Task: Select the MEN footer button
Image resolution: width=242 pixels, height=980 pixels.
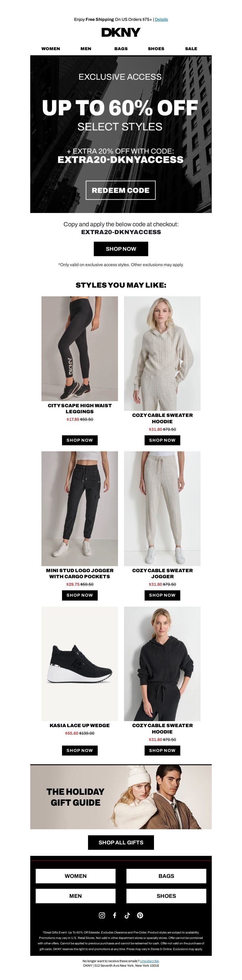Action: 75,895
